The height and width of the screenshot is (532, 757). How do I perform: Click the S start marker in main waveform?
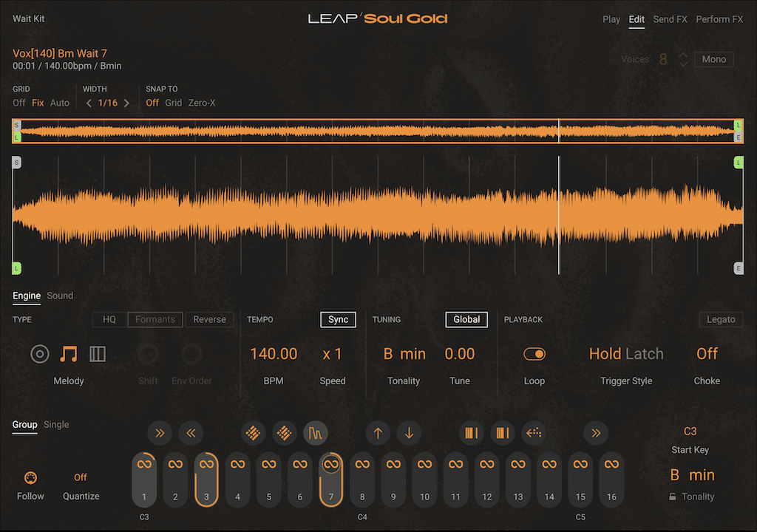pyautogui.click(x=16, y=163)
